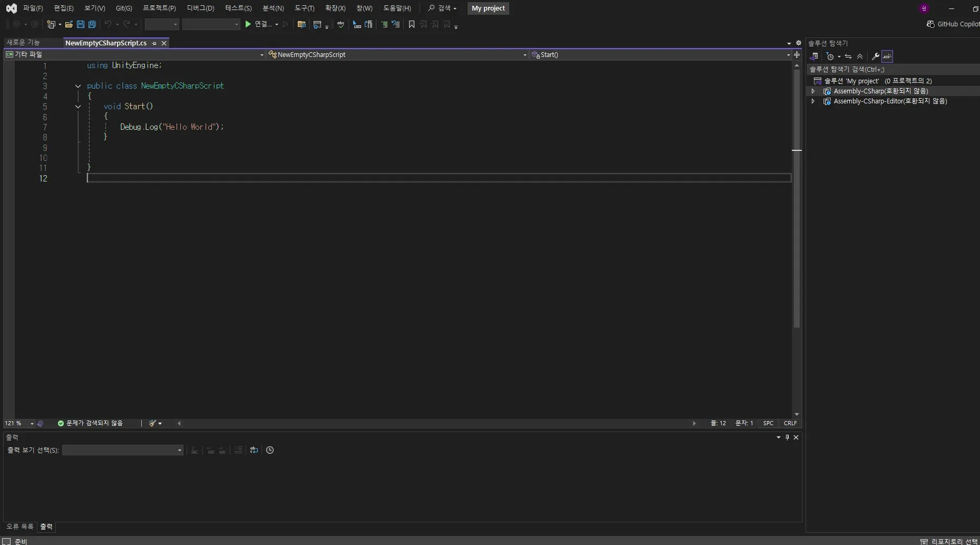Collapse all with the double chevron icon
Image resolution: width=980 pixels, height=545 pixels.
(x=860, y=56)
